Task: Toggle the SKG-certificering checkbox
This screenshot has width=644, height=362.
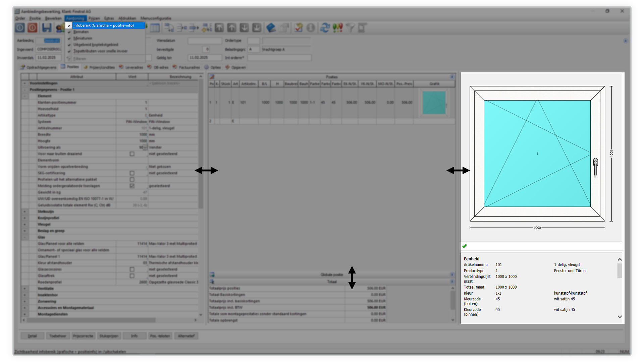Action: pyautogui.click(x=132, y=173)
